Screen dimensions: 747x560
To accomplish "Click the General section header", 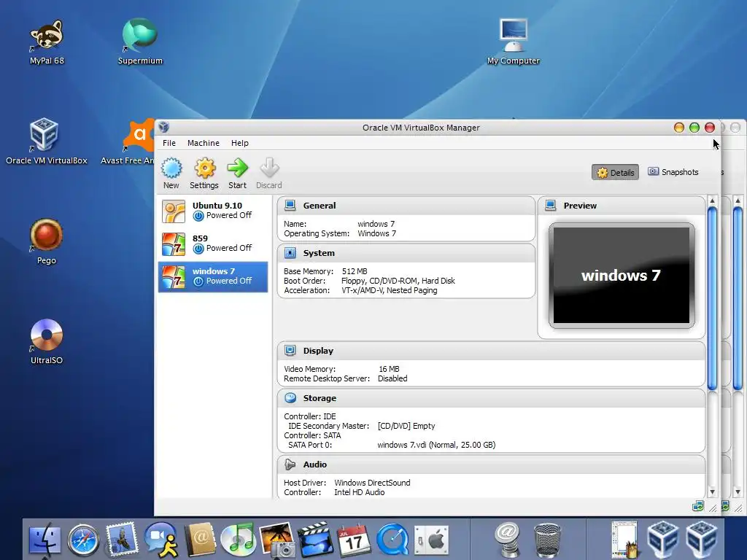I will click(406, 206).
